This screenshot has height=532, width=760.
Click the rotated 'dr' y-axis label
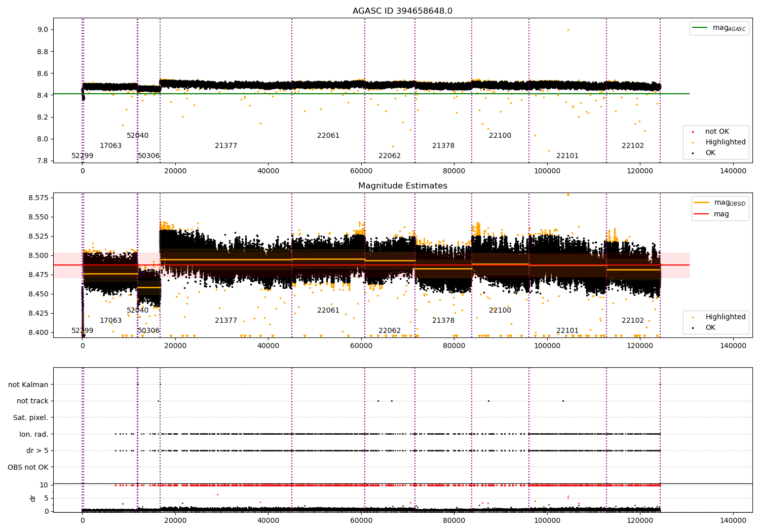(x=33, y=498)
